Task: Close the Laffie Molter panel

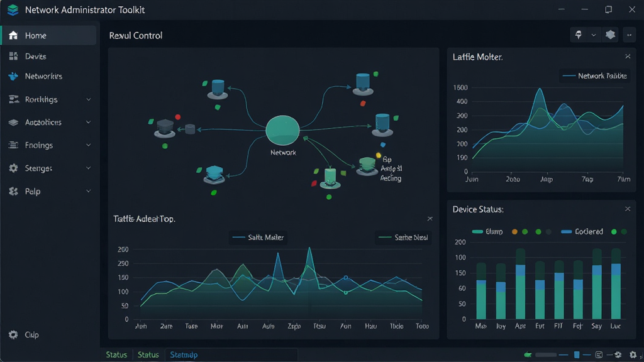Action: [x=628, y=57]
